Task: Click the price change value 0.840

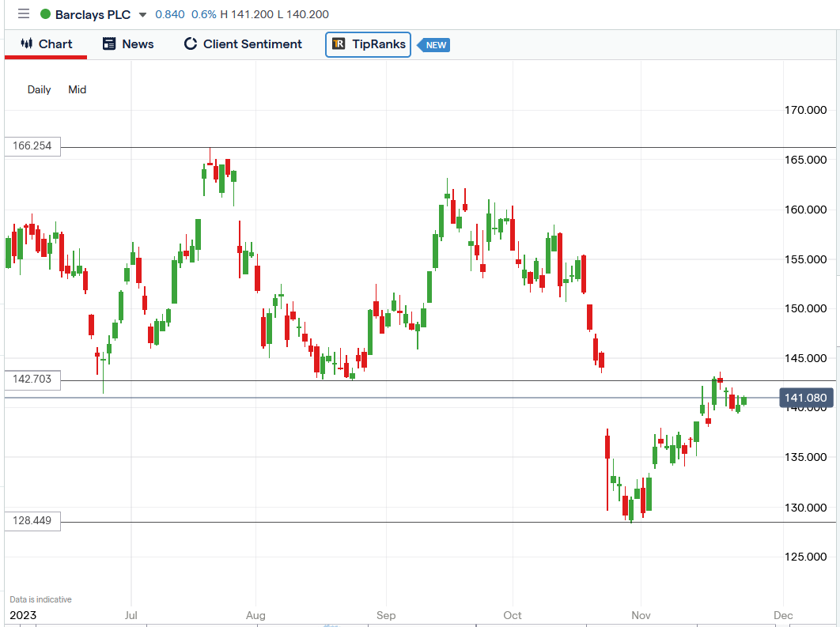Action: [x=170, y=14]
